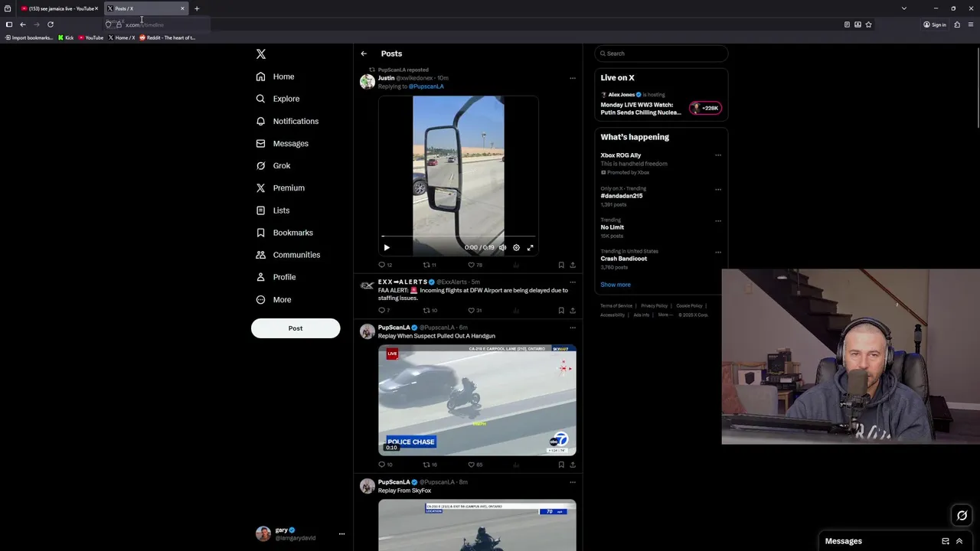Share the Handgun replay post
Viewport: 980px width, 551px height.
click(573, 465)
